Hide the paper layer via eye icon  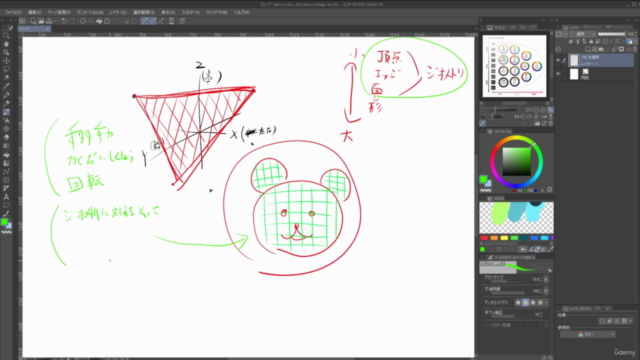pos(558,74)
